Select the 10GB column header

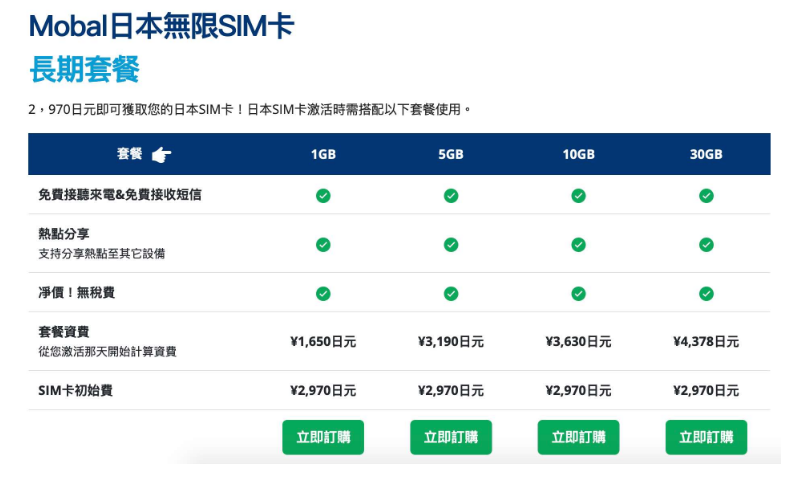pos(578,155)
